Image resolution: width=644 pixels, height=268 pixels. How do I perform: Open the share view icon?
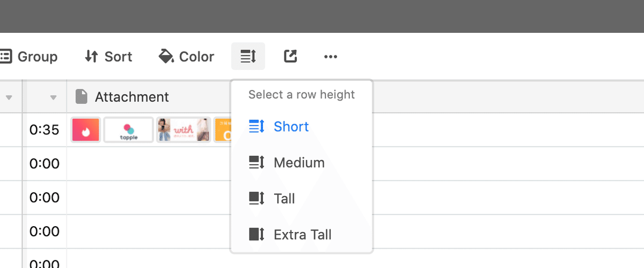click(290, 56)
